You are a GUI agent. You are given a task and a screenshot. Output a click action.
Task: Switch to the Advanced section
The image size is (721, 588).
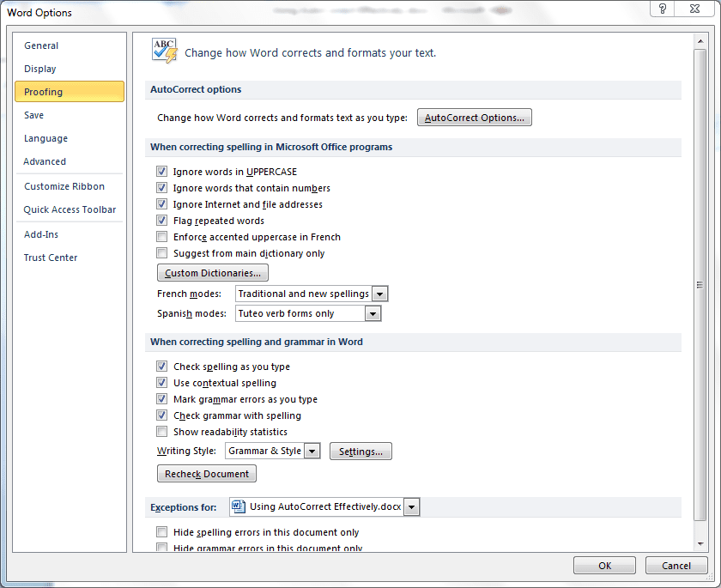45,161
